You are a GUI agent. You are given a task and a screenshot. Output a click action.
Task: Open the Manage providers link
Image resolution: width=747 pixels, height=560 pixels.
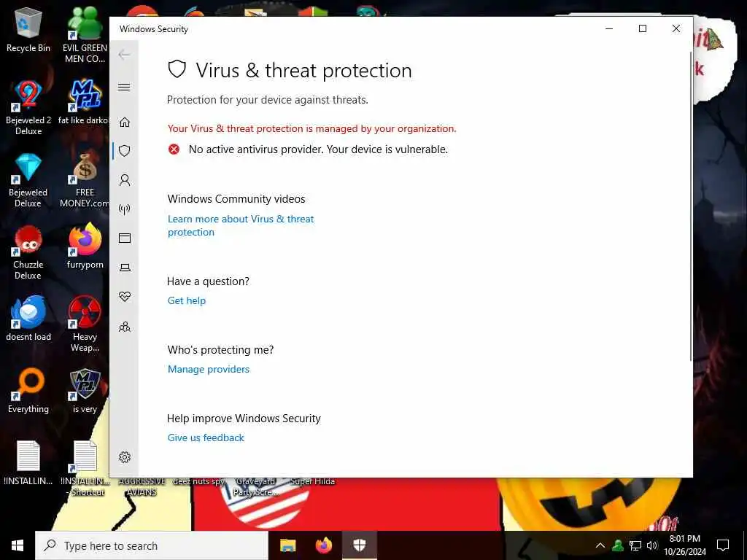pos(209,369)
